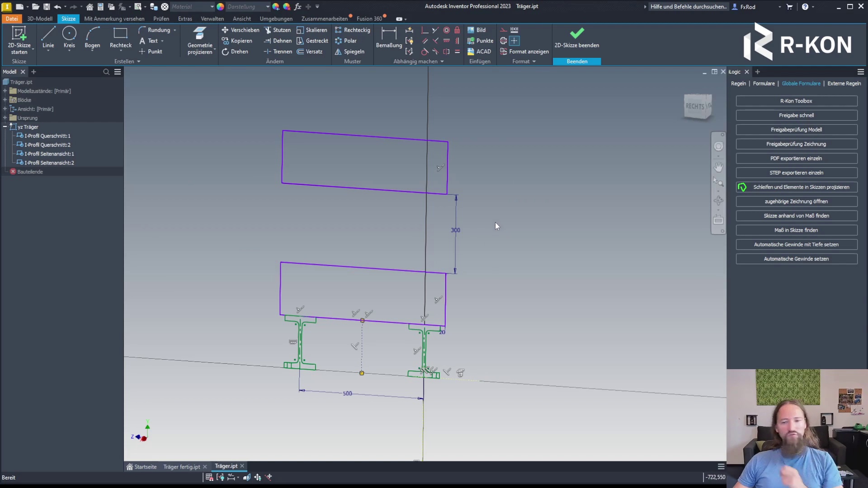The height and width of the screenshot is (488, 868).
Task: Expand the Modellzustände node
Action: click(5, 91)
